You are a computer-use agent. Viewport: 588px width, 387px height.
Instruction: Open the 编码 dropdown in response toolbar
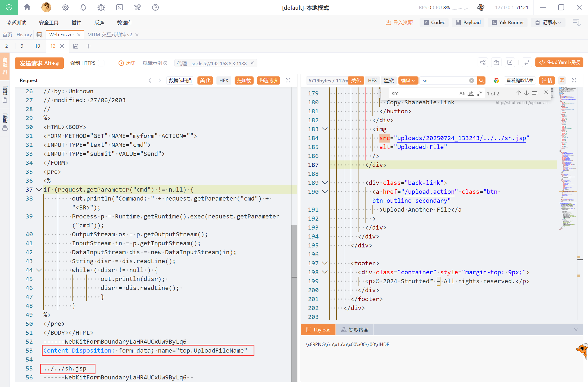click(x=408, y=80)
